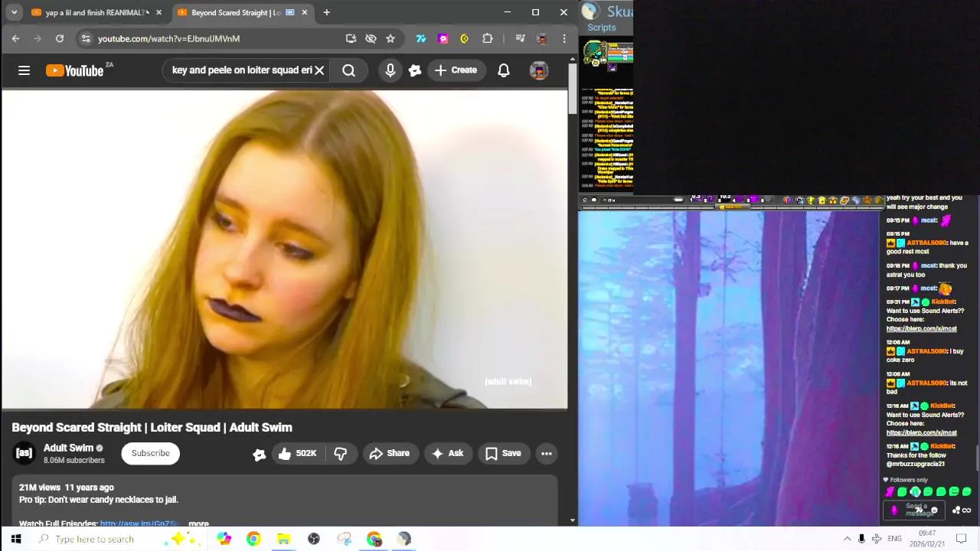The height and width of the screenshot is (551, 980).
Task: Open the yellow circular extension icon
Action: tap(464, 38)
